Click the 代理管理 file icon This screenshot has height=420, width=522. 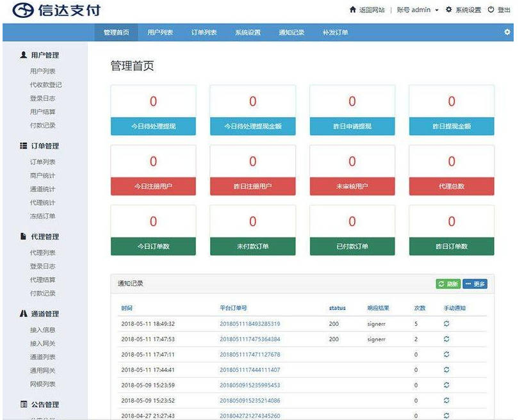pos(23,237)
